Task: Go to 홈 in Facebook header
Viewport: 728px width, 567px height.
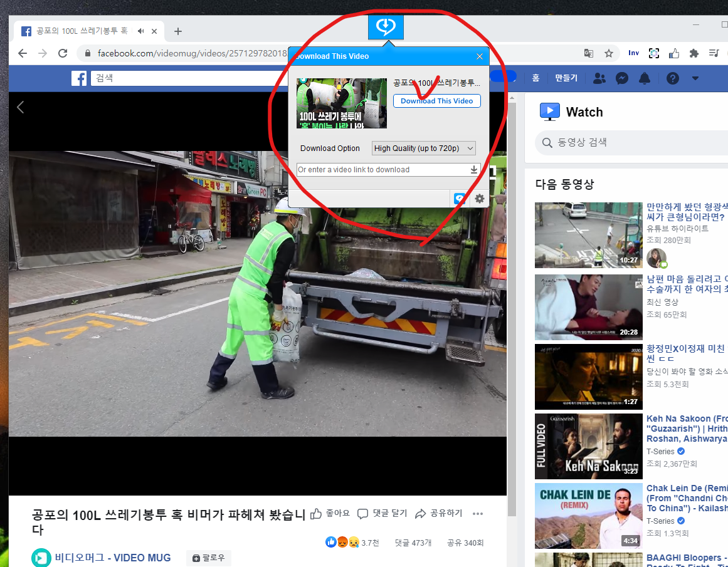Action: pyautogui.click(x=535, y=78)
